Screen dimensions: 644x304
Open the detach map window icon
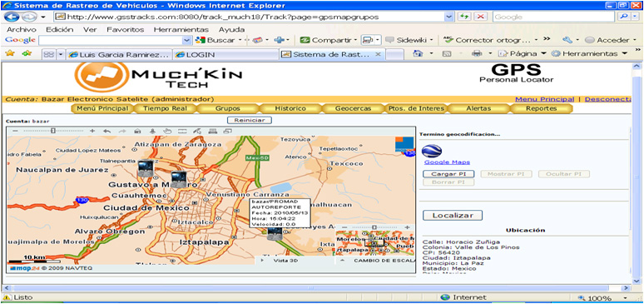pos(227,131)
